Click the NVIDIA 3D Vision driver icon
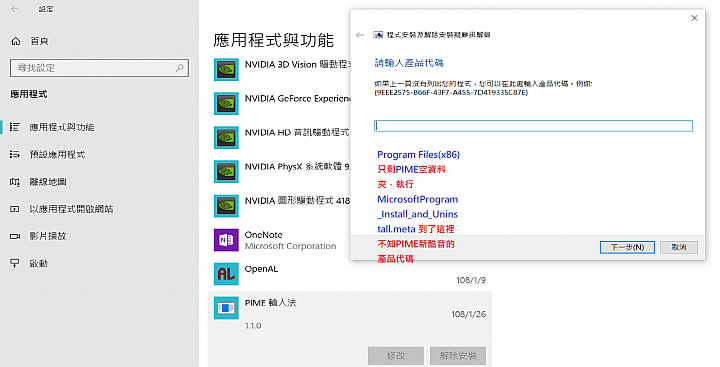 pos(226,69)
